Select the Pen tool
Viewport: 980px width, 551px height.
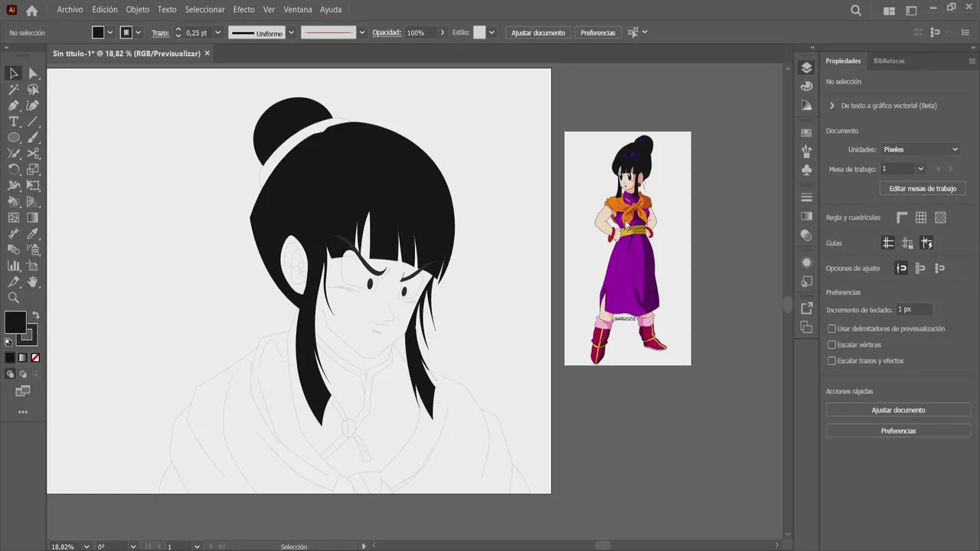coord(14,106)
